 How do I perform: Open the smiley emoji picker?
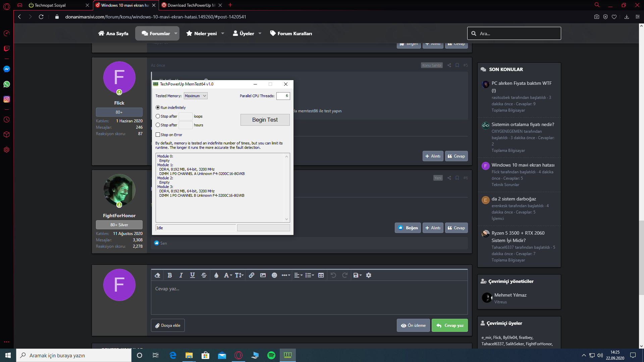pyautogui.click(x=274, y=275)
